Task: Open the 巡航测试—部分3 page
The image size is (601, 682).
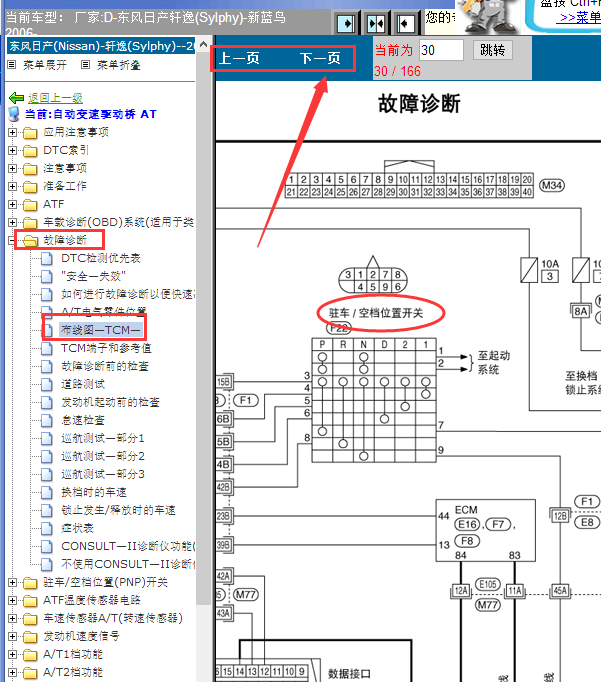Action: tap(103, 475)
